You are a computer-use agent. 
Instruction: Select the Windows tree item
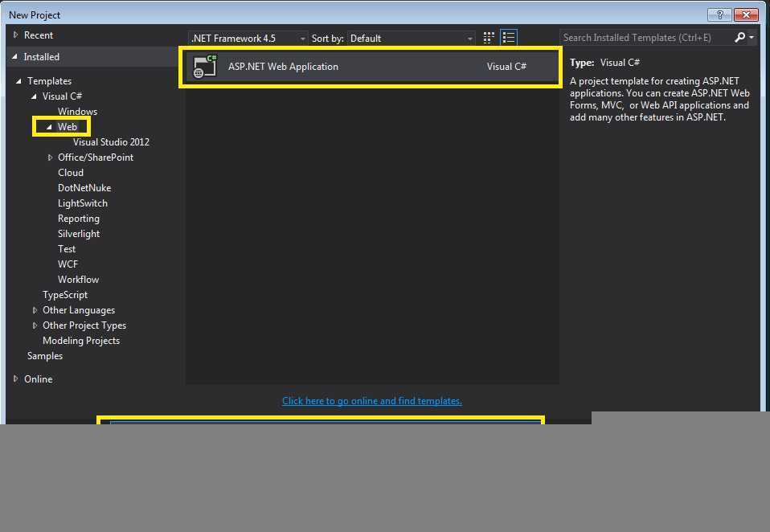click(x=78, y=112)
